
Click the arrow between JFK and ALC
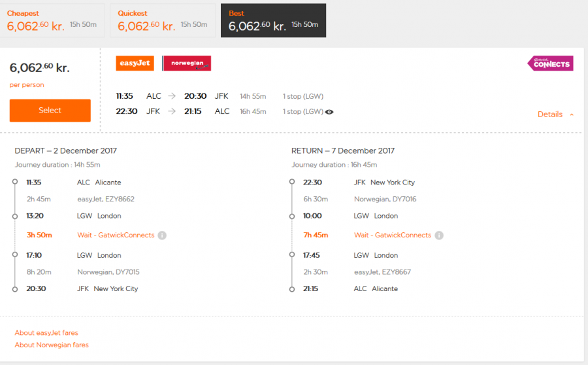(172, 111)
